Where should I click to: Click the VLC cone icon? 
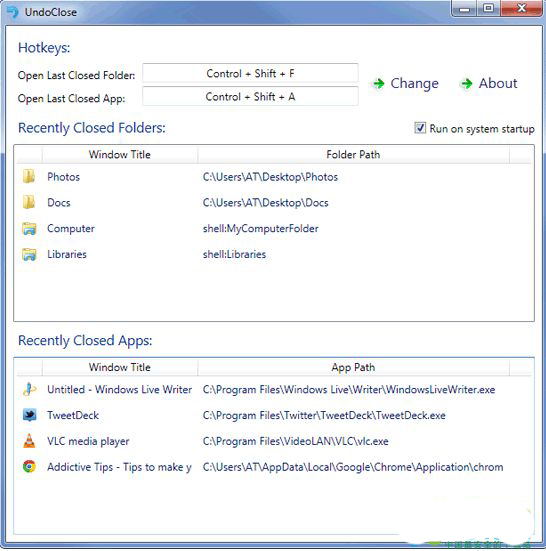click(29, 441)
